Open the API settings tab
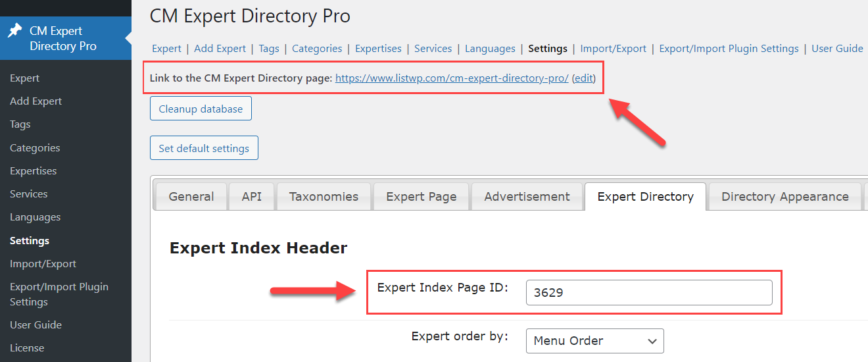 tap(251, 197)
